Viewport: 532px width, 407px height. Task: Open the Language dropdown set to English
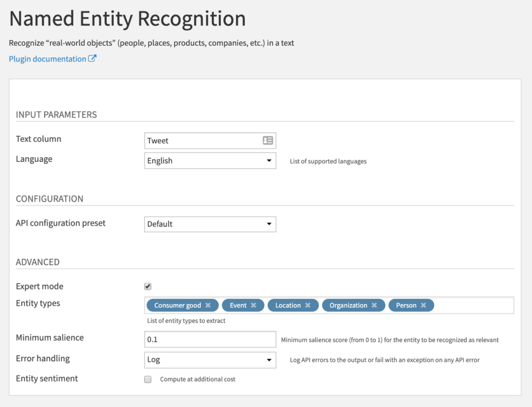[x=210, y=161]
